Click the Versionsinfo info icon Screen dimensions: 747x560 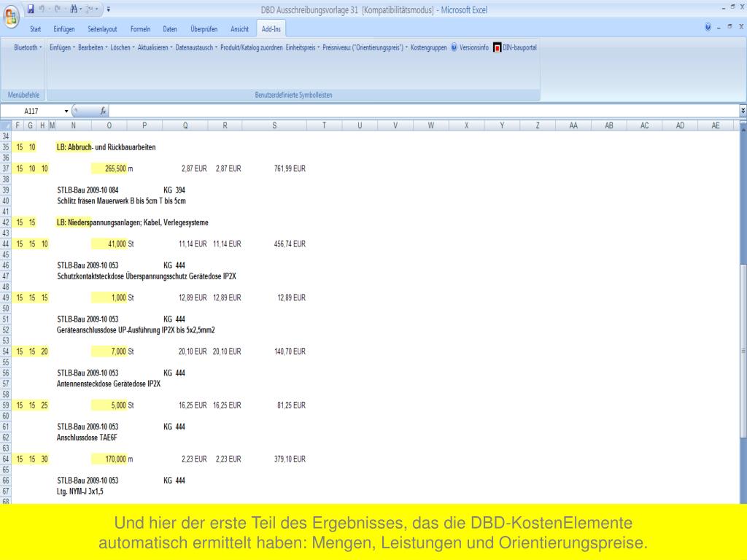[x=454, y=47]
